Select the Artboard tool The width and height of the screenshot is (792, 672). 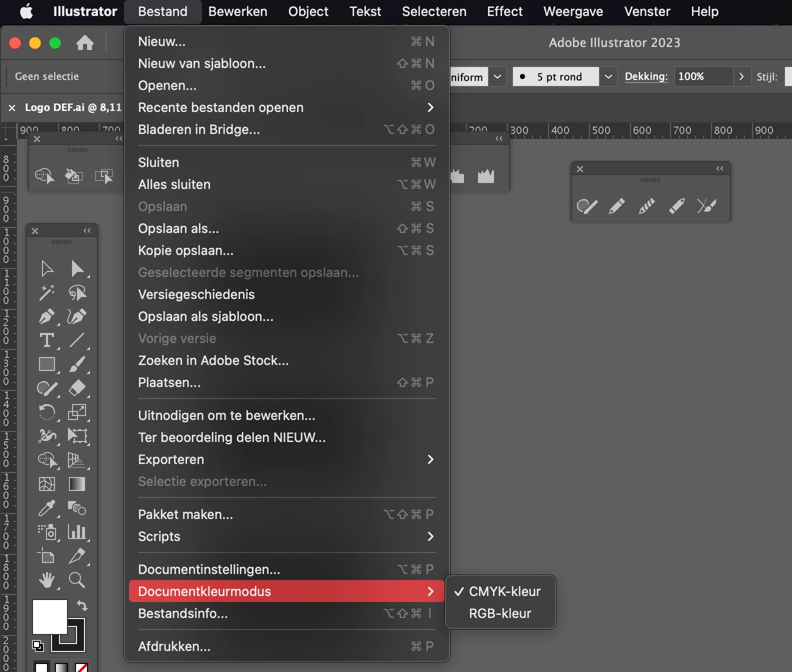tap(47, 555)
